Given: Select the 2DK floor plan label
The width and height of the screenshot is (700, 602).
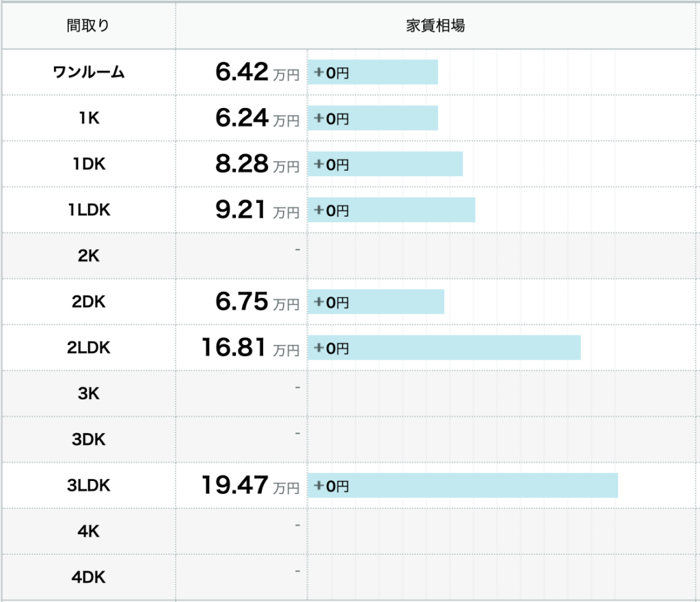Looking at the screenshot, I should click(88, 301).
